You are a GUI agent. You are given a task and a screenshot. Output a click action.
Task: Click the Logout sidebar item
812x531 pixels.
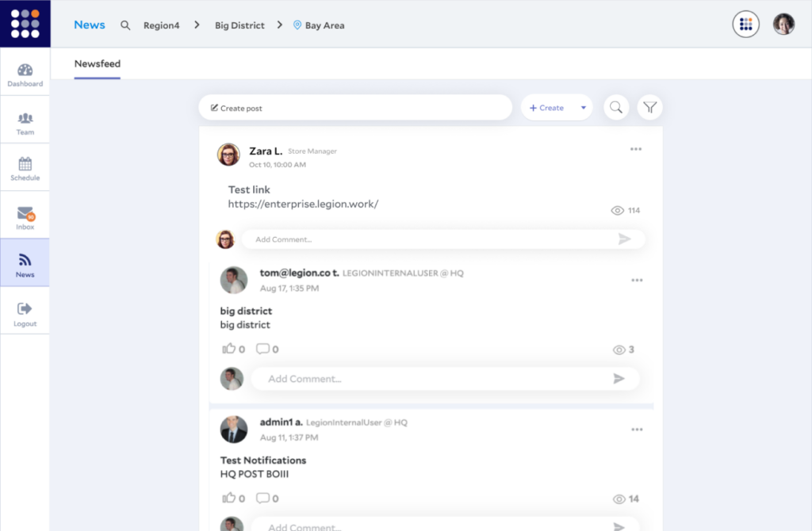(x=25, y=314)
